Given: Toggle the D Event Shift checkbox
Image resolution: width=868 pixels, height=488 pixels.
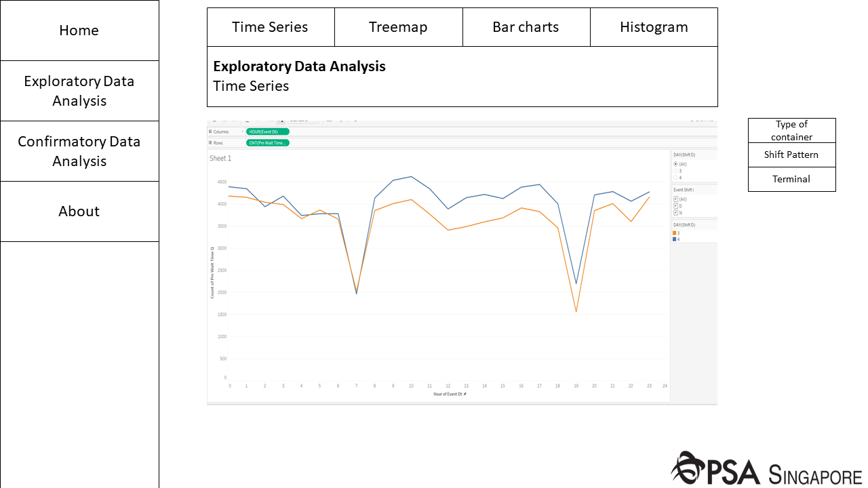Looking at the screenshot, I should coord(675,206).
